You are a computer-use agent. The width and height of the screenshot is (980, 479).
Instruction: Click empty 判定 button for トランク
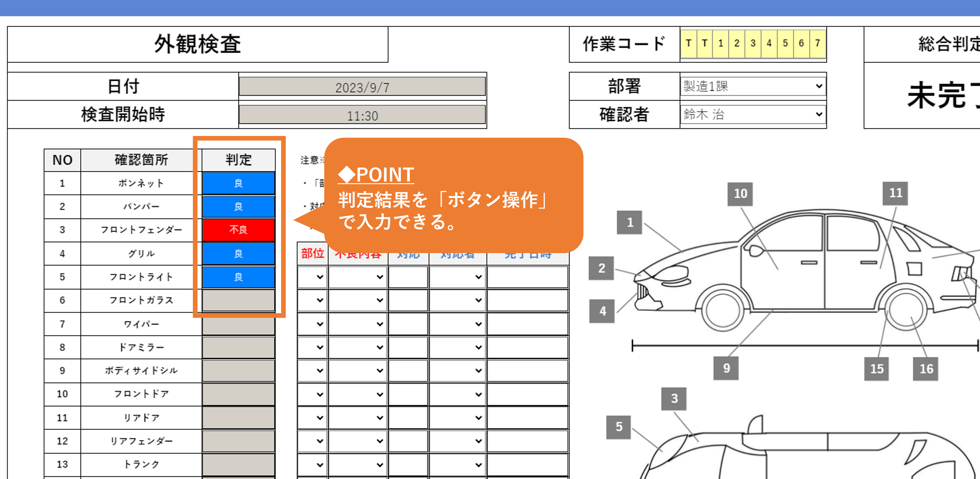point(239,465)
